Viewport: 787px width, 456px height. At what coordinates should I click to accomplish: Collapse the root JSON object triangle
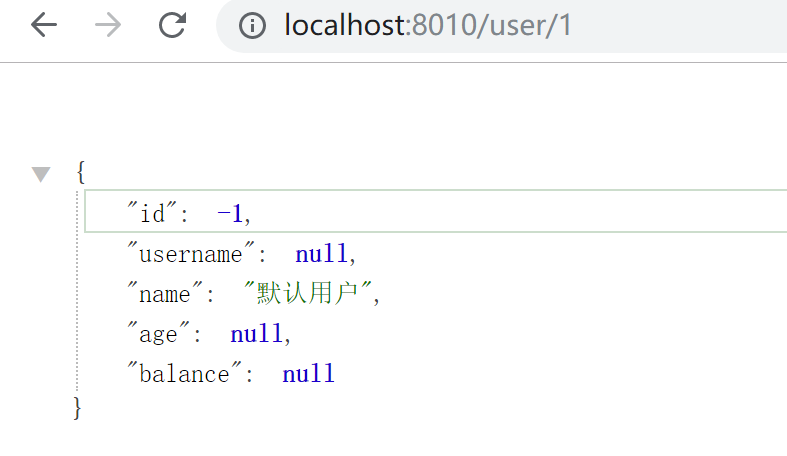(41, 174)
